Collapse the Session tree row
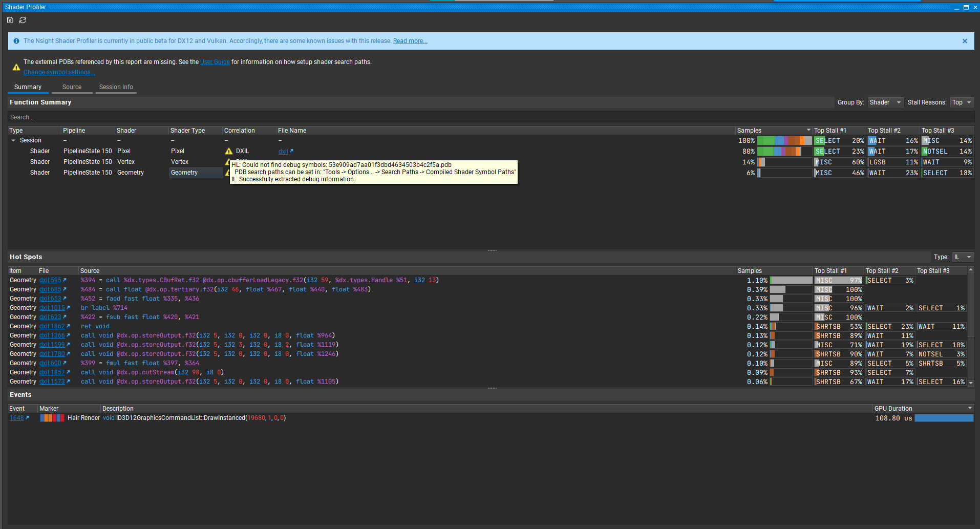 [x=13, y=140]
